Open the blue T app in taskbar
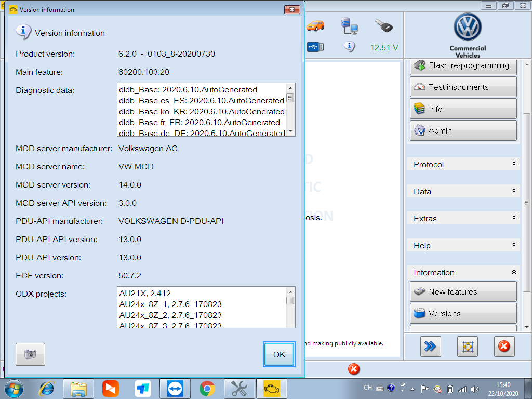 pos(142,389)
